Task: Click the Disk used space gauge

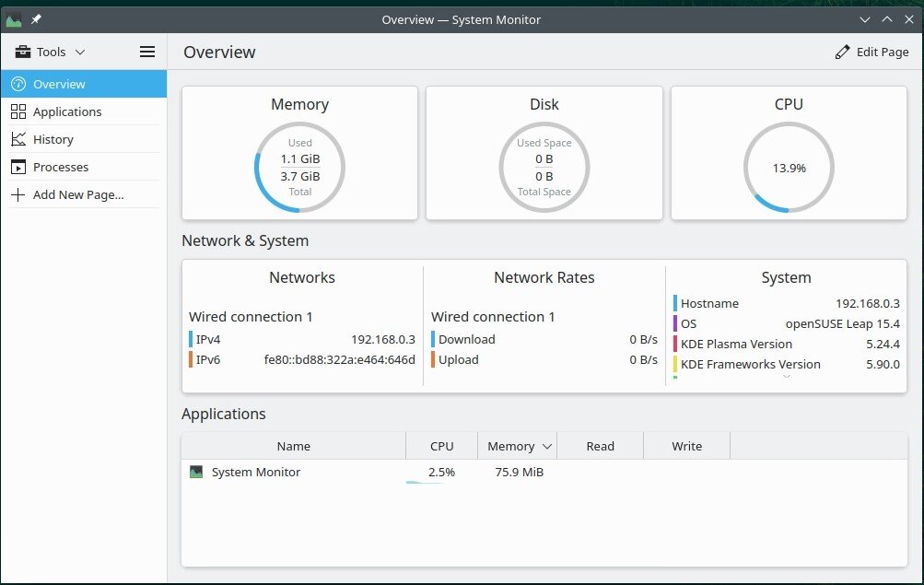Action: (544, 168)
